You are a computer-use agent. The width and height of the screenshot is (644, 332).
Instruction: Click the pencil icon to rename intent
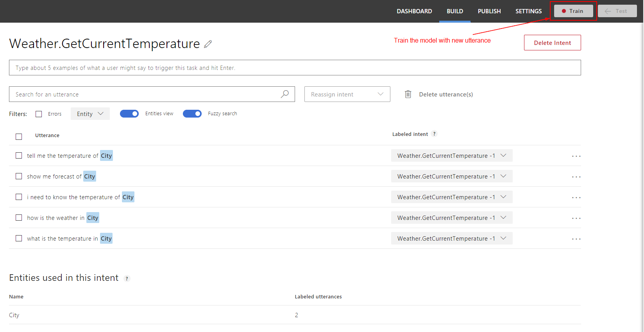(208, 44)
